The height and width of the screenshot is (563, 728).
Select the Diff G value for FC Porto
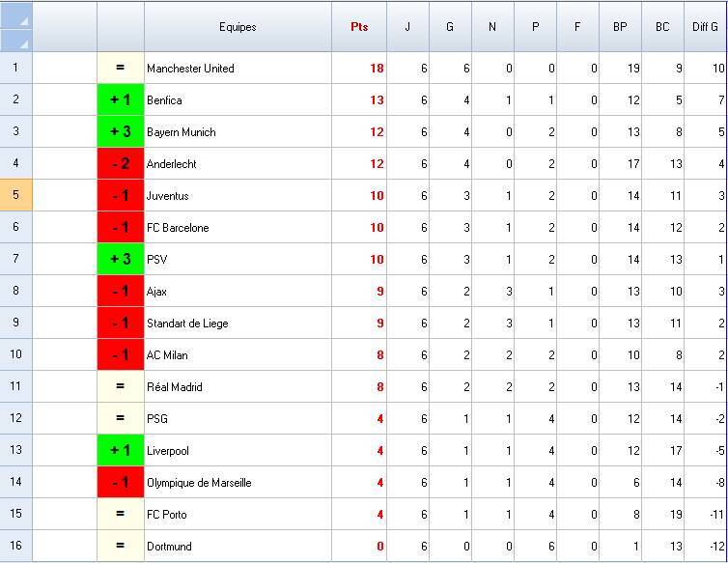click(x=705, y=515)
